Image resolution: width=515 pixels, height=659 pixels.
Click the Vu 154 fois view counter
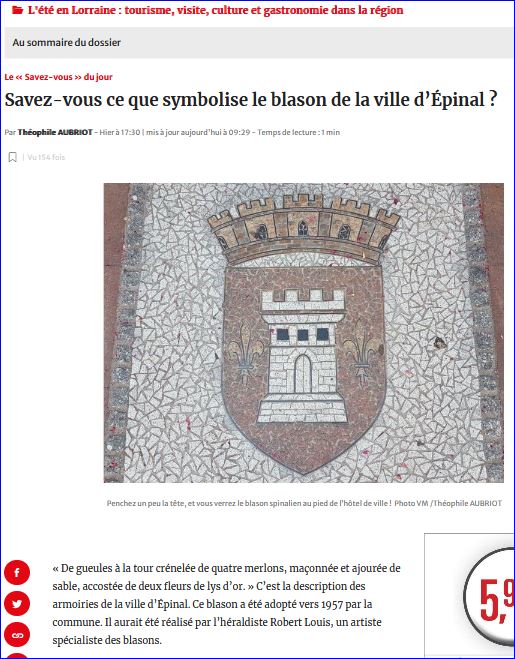pyautogui.click(x=46, y=158)
